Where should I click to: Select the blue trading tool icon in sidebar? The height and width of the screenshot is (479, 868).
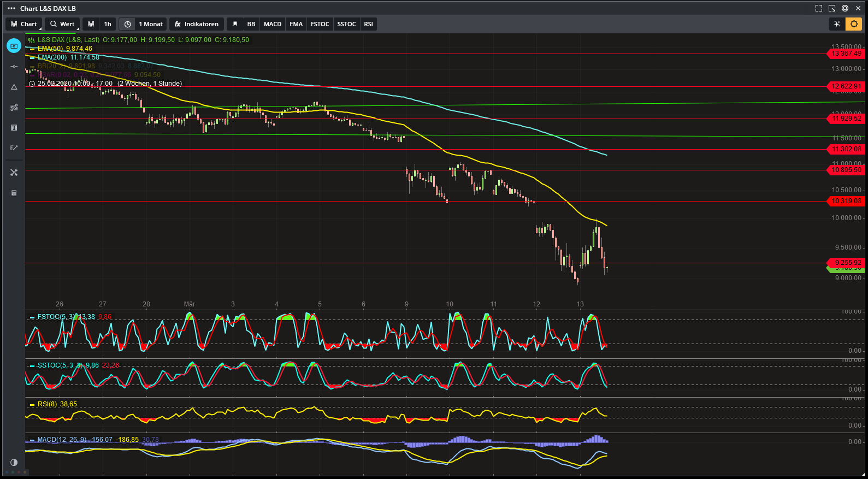click(14, 46)
